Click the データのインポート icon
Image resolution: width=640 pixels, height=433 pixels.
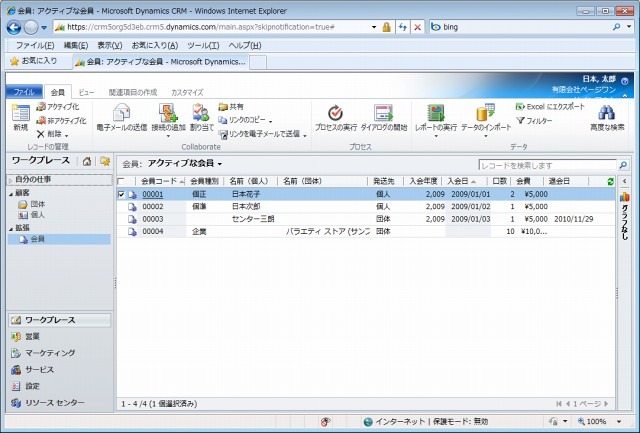tap(486, 113)
